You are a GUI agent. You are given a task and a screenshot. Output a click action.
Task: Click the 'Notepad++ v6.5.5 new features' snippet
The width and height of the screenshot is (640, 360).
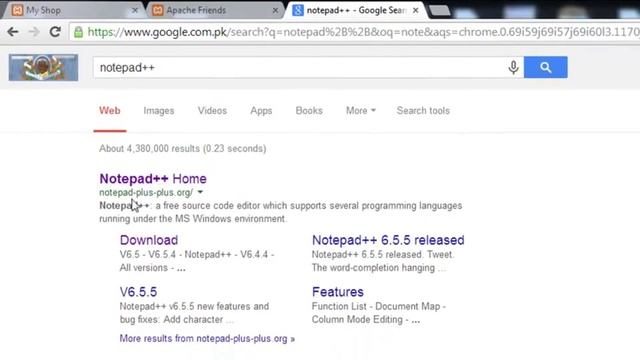(x=194, y=306)
